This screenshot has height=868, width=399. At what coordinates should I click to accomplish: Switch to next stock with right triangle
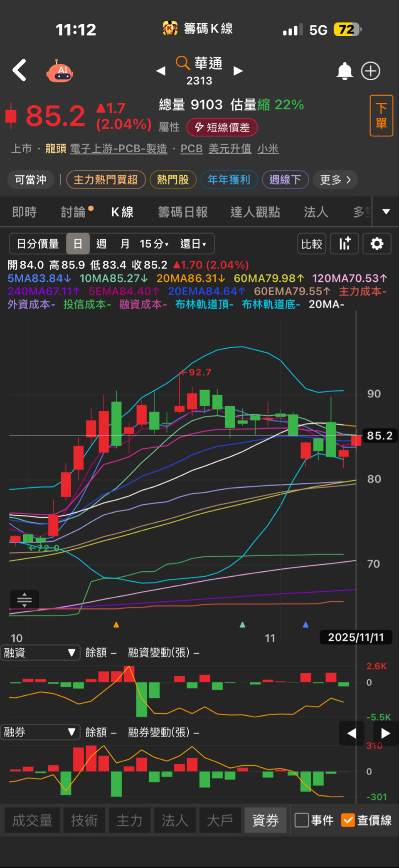[x=238, y=71]
